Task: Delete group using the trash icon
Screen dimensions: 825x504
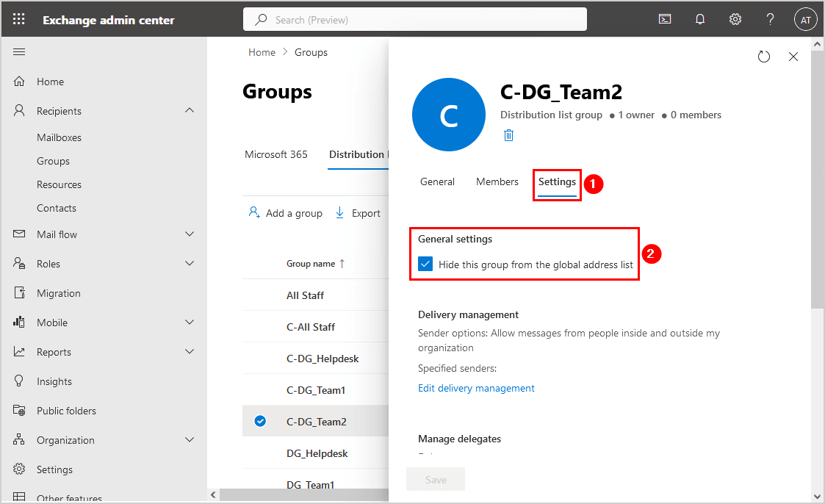Action: point(508,135)
